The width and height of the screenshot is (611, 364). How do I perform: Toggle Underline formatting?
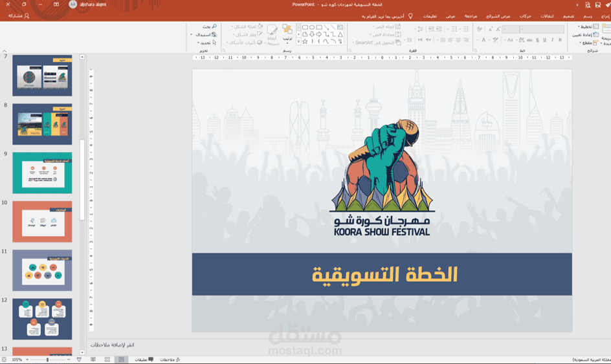[x=544, y=39]
